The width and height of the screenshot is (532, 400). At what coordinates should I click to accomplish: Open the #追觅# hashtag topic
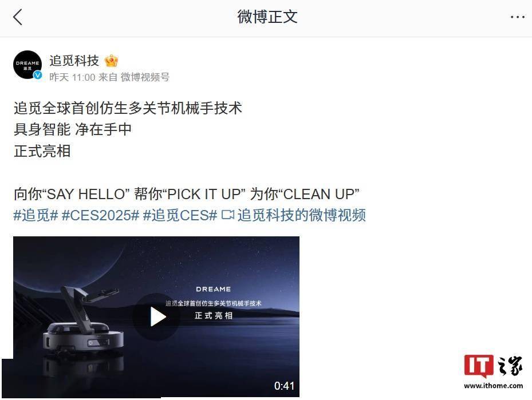(x=36, y=215)
